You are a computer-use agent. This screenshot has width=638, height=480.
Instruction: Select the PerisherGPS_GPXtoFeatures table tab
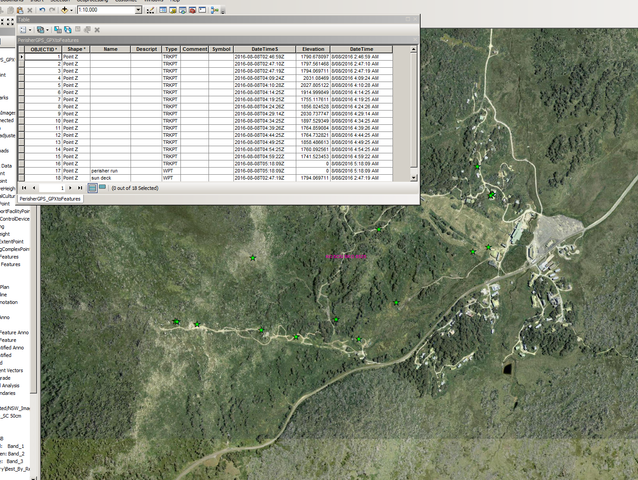50,199
